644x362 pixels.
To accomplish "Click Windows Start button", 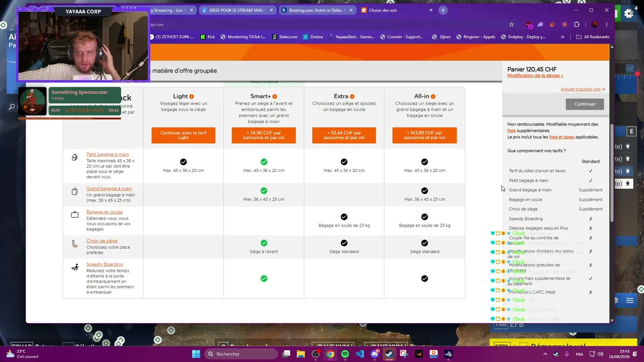I will tap(196, 354).
